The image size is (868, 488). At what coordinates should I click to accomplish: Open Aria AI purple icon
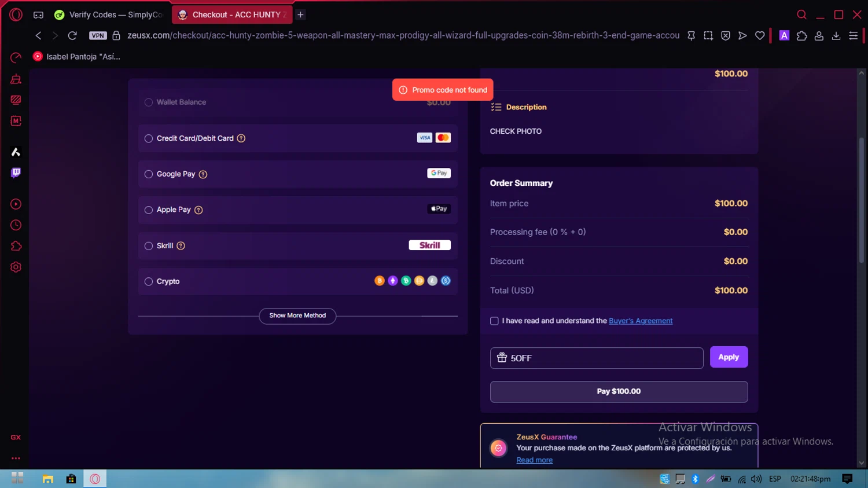click(784, 35)
